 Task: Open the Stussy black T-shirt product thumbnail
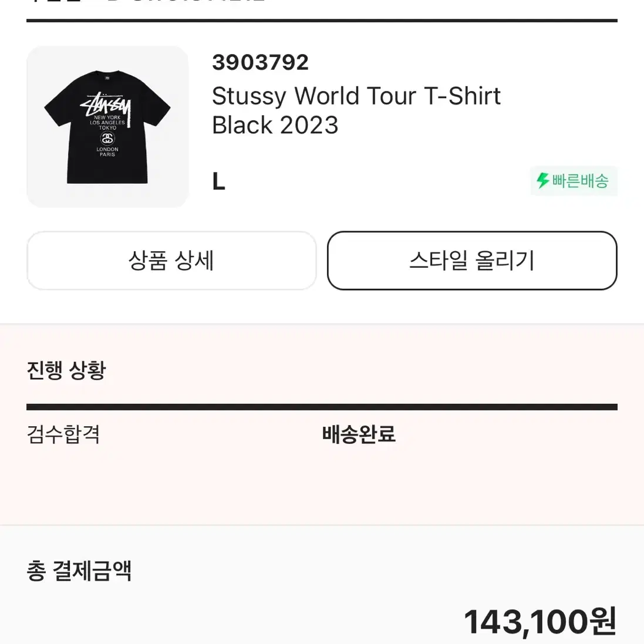click(107, 126)
